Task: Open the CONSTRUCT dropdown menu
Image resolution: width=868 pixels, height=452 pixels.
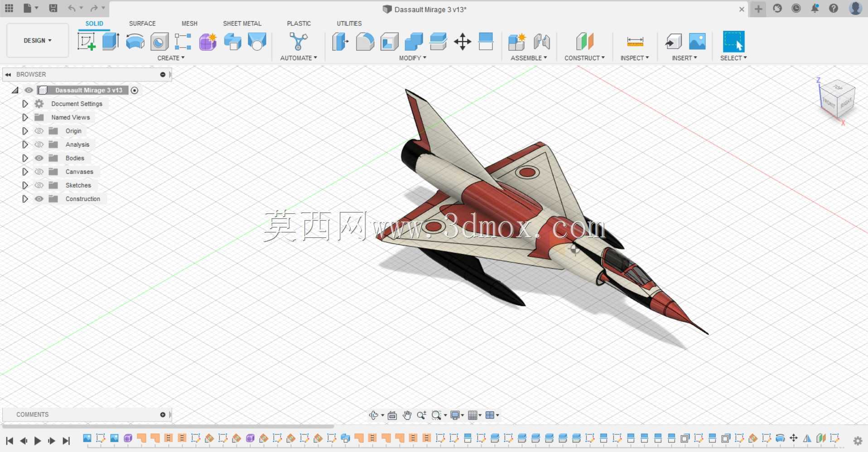Action: [584, 58]
